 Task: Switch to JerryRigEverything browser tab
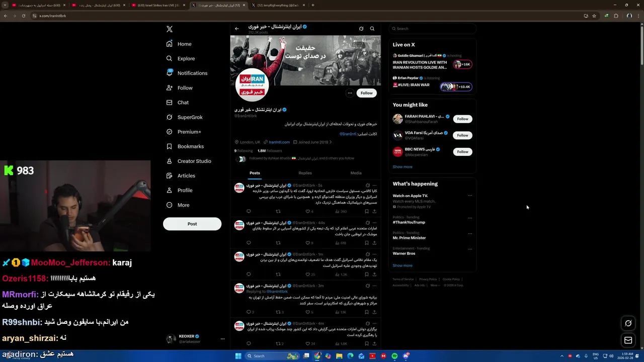(x=278, y=5)
